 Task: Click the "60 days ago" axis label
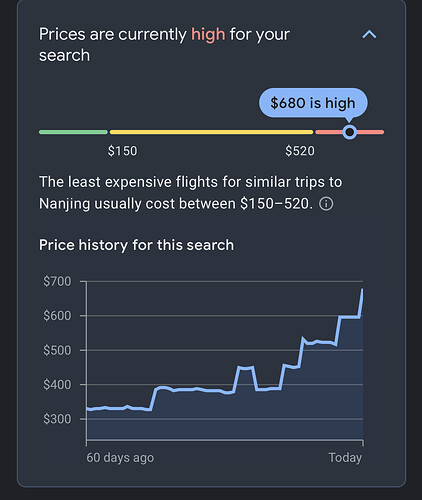[x=120, y=458]
